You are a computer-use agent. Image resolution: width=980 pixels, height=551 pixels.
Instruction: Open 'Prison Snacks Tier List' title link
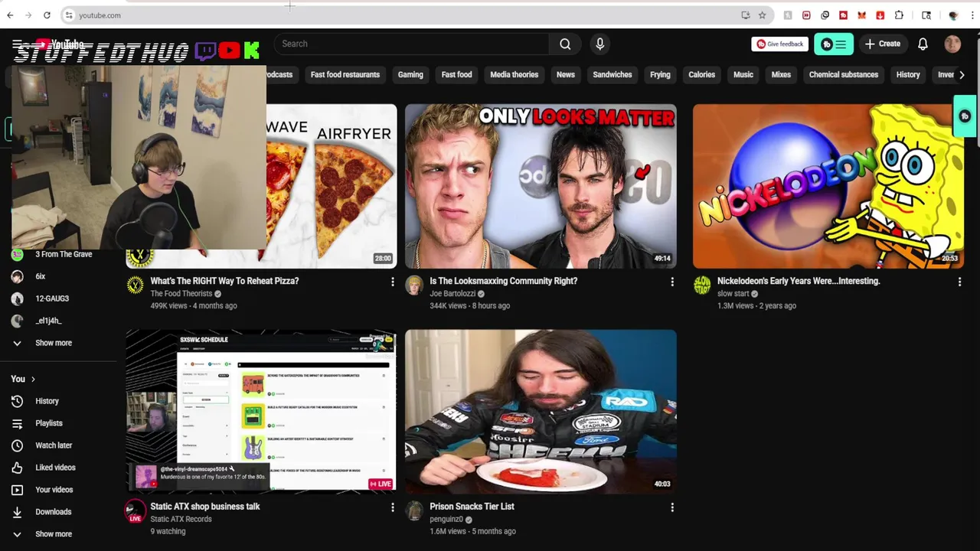472,507
